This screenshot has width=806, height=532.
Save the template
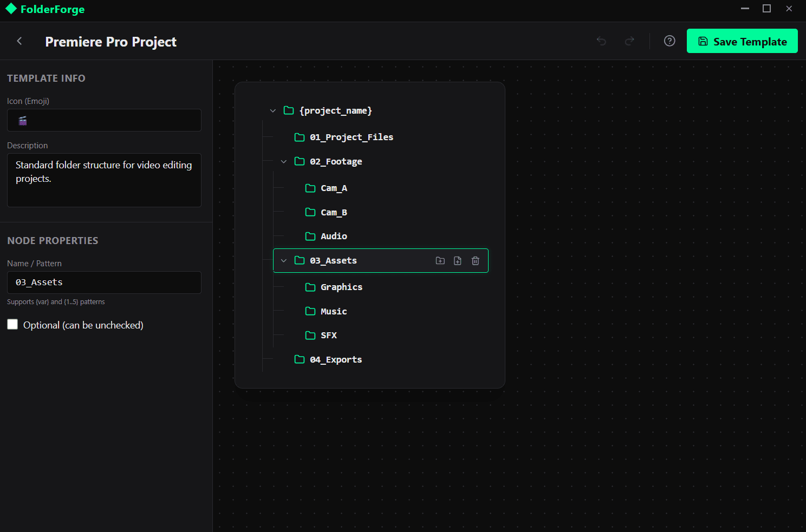pos(742,41)
